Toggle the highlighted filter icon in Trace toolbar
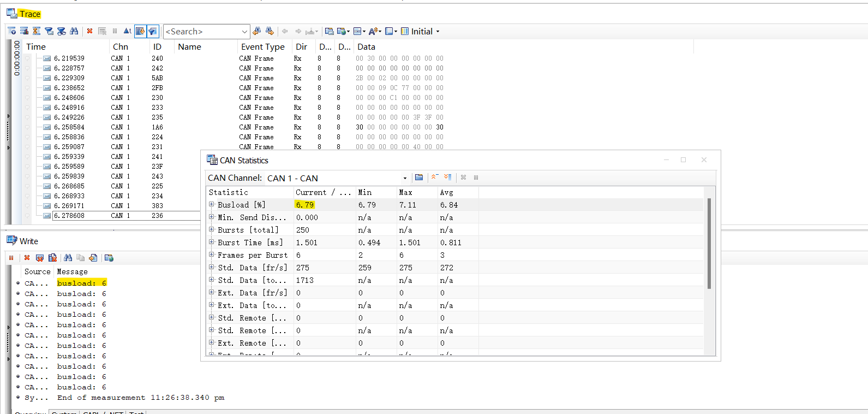The width and height of the screenshot is (868, 414). pyautogui.click(x=153, y=31)
